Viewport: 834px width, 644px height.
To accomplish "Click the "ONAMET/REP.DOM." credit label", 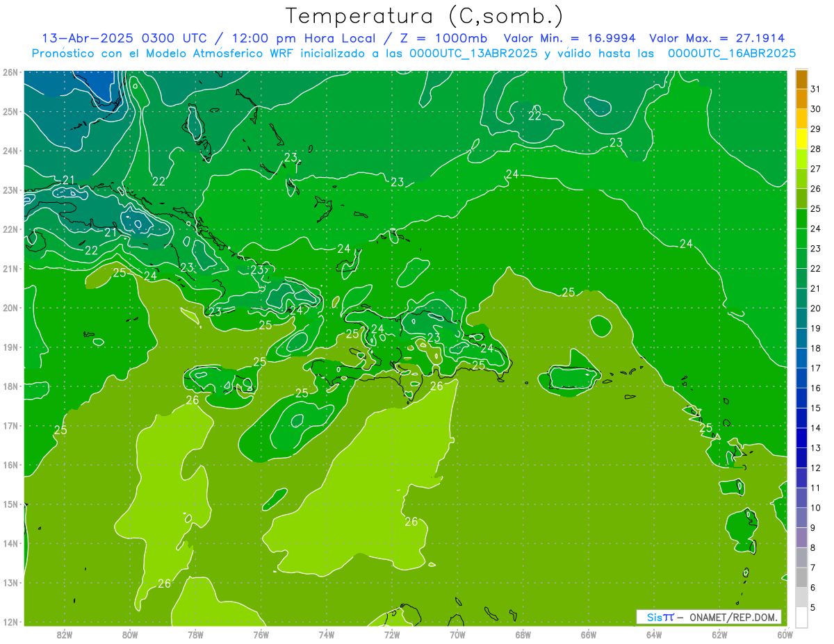I will 733,617.
